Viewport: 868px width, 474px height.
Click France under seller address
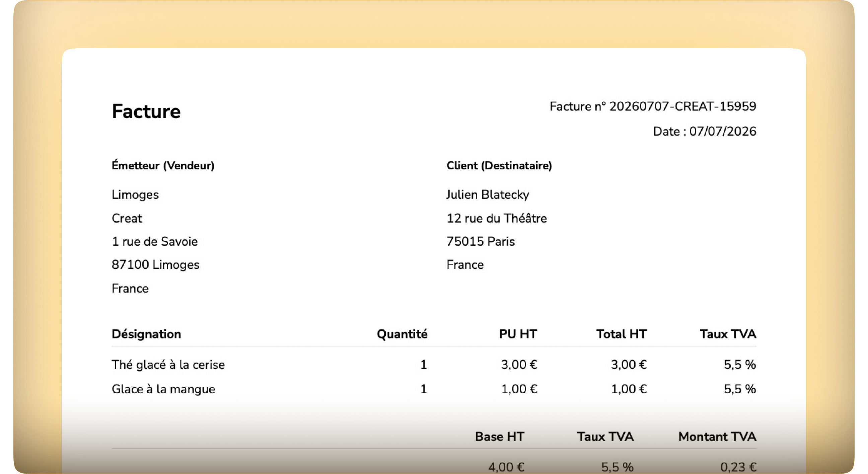[130, 289]
